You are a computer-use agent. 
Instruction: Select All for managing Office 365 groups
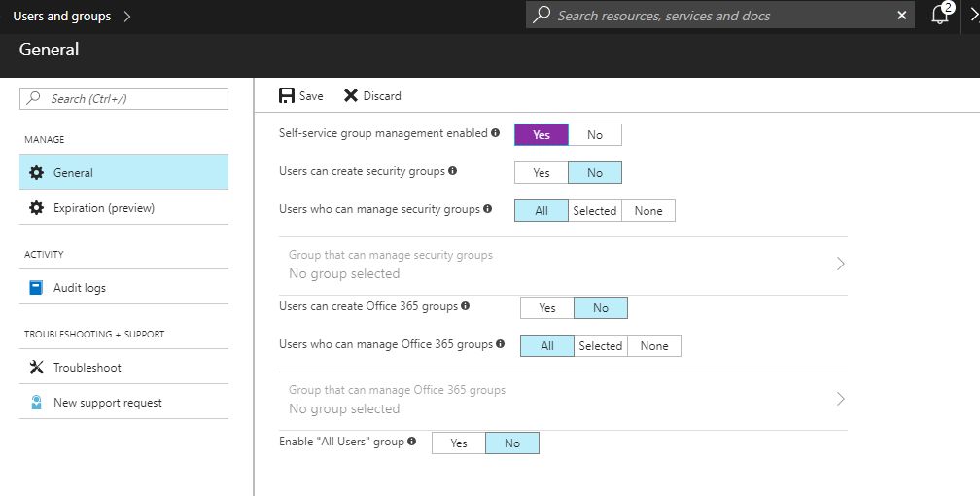[546, 346]
